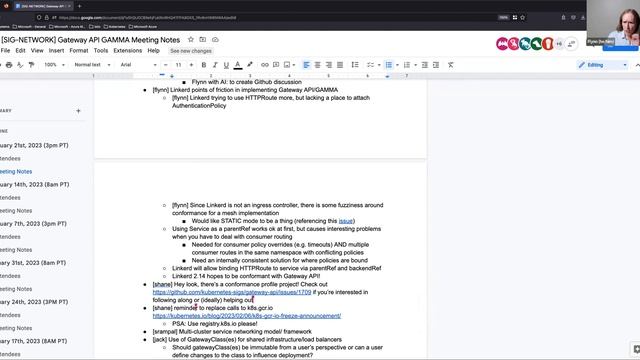Click the first pink collaborator avatar

click(502, 44)
